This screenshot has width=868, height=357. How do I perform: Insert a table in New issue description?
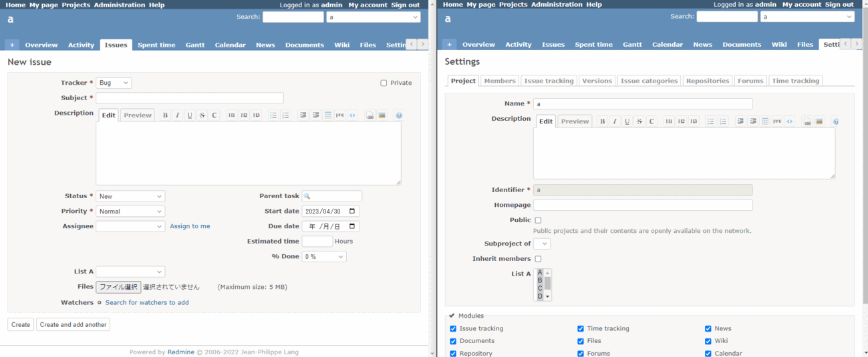[328, 115]
